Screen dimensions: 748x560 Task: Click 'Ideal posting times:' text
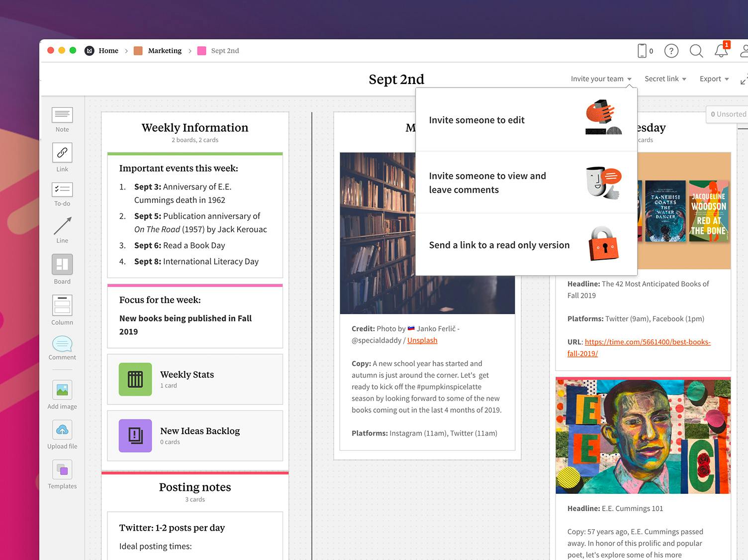[155, 546]
